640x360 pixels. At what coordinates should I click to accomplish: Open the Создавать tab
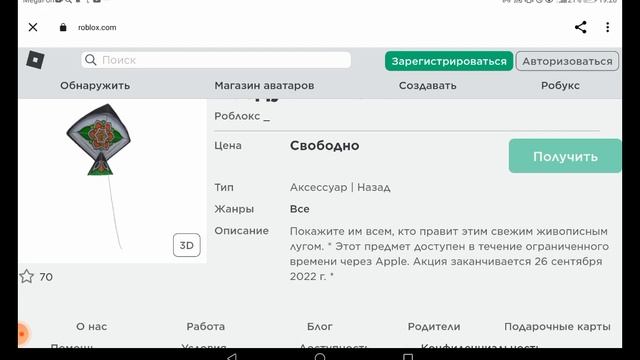[x=428, y=86]
